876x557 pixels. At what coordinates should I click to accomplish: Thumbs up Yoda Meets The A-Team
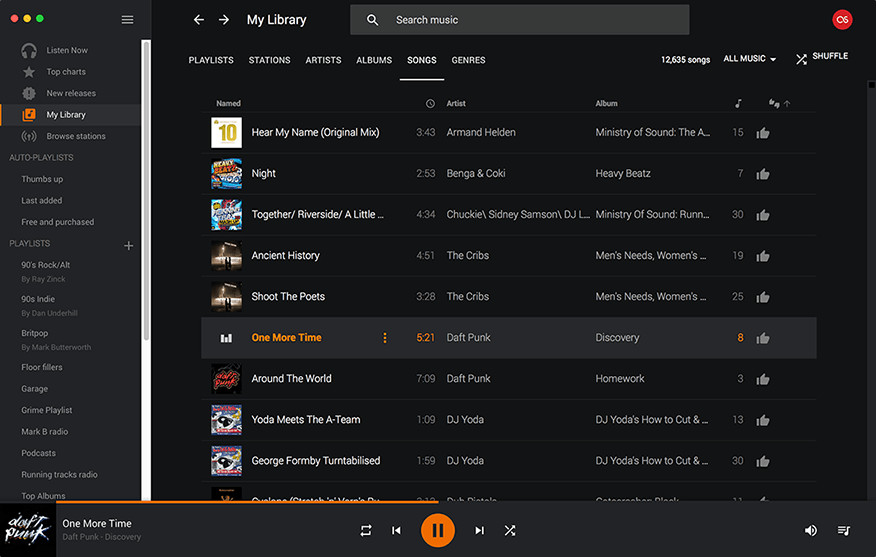pos(763,420)
